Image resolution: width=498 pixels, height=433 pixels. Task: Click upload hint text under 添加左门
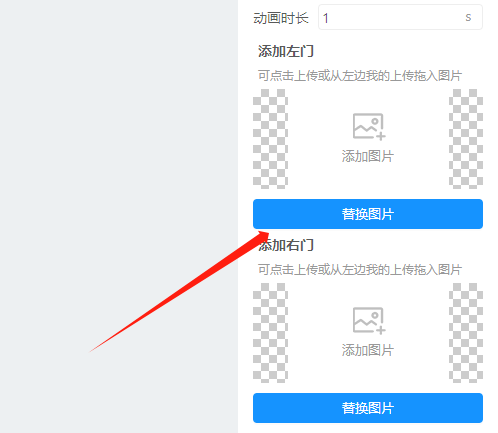point(360,76)
